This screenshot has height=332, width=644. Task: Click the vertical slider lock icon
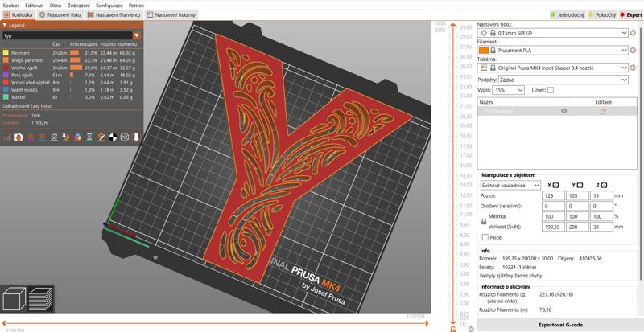point(452,329)
